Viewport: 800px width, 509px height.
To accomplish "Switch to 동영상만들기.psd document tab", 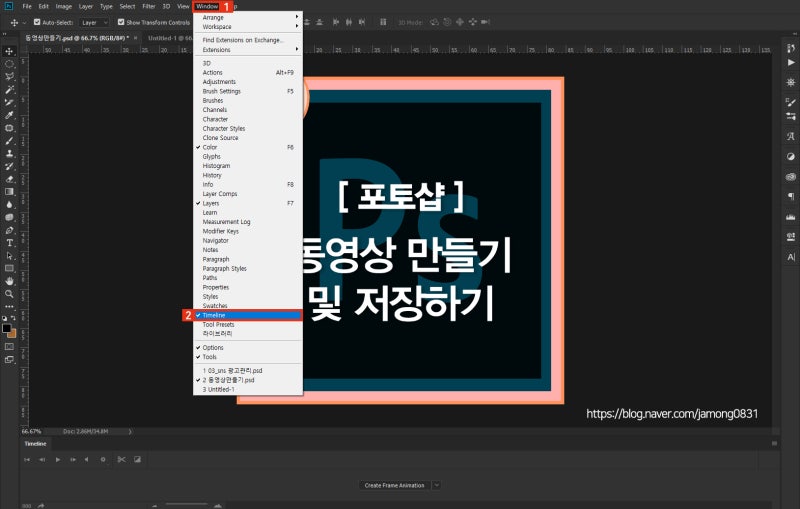I will click(x=80, y=38).
